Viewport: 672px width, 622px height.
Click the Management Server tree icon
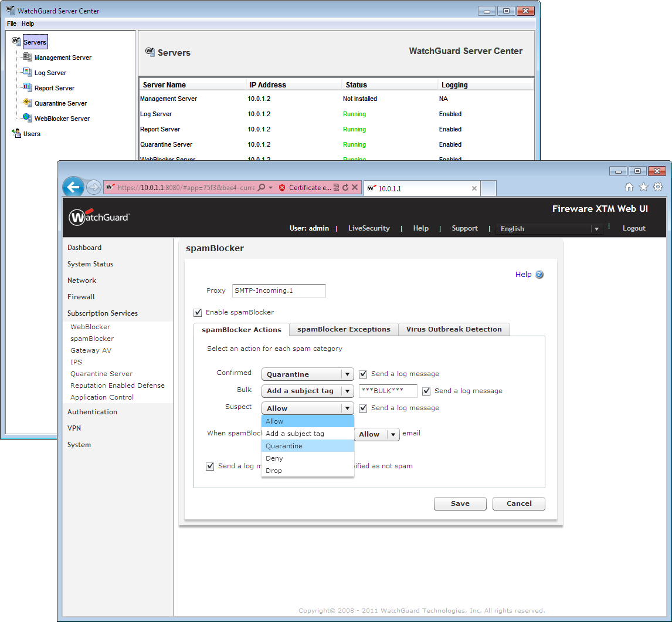click(28, 56)
